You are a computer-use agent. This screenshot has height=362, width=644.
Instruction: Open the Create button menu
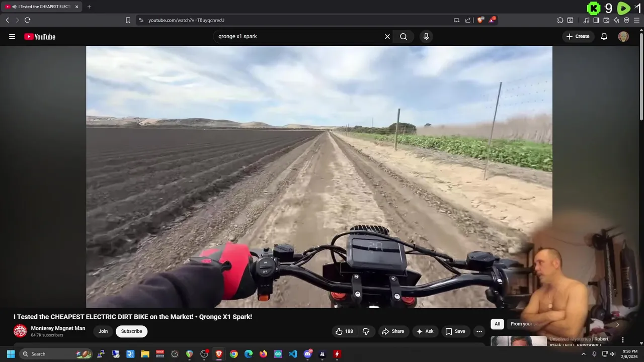(578, 36)
